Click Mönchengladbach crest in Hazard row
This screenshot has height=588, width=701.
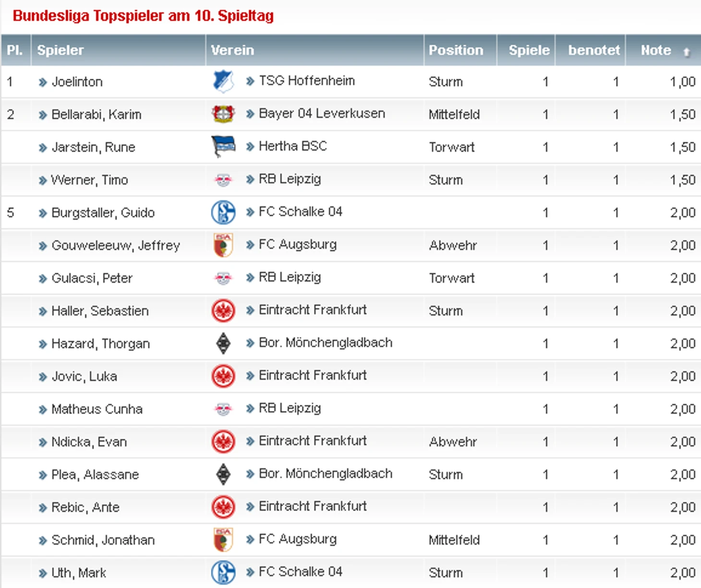click(223, 343)
